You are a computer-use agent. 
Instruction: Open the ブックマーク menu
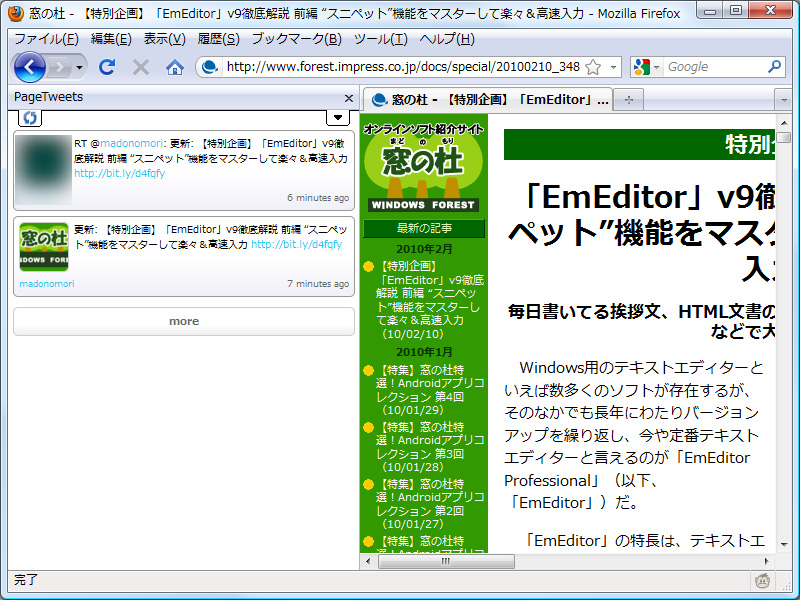299,37
